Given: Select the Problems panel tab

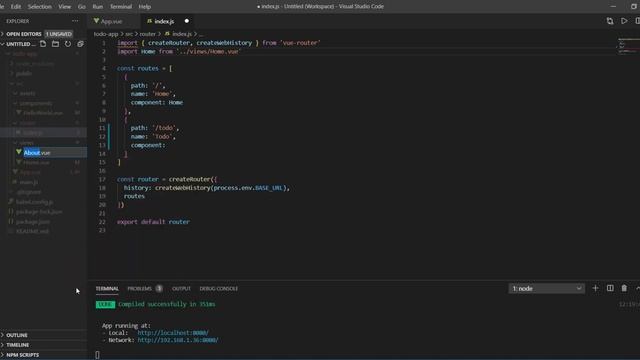Looking at the screenshot, I should point(140,288).
